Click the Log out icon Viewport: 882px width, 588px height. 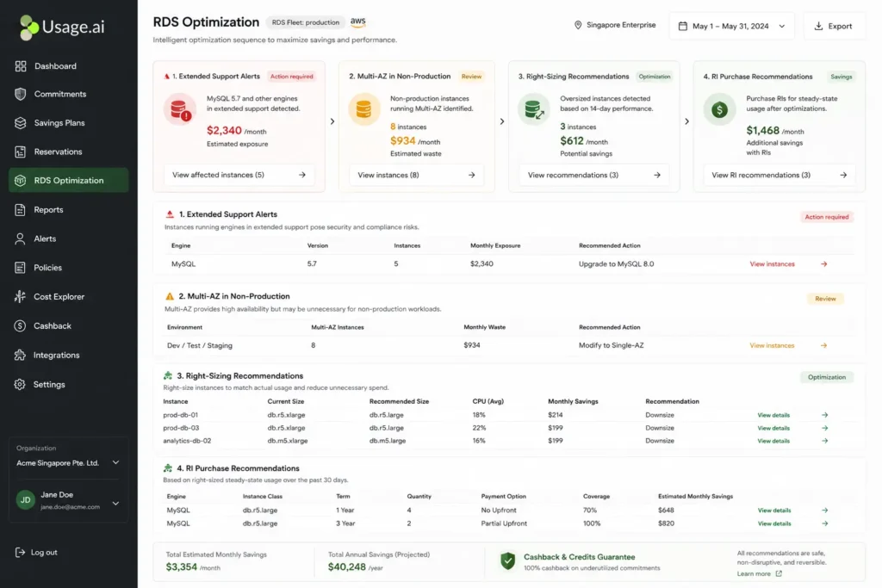click(21, 553)
